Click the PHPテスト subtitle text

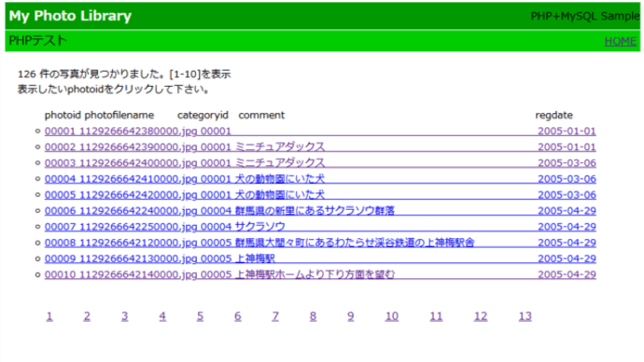click(37, 40)
